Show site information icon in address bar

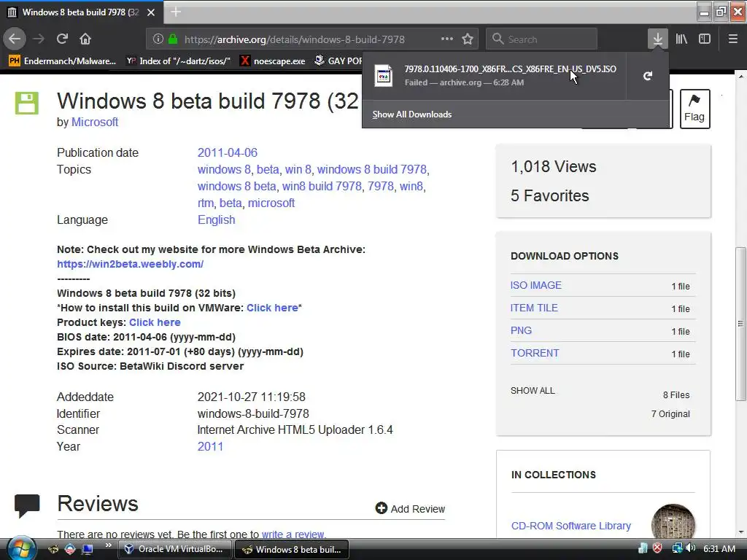tap(158, 39)
